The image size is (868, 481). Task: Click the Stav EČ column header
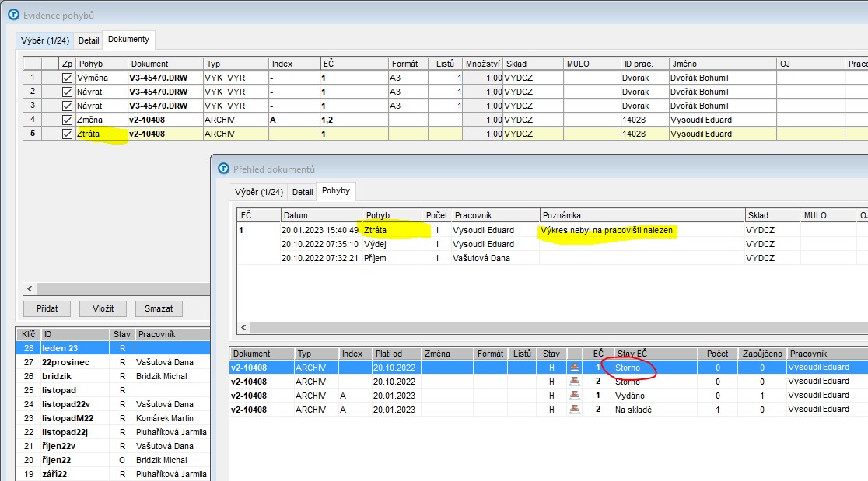pos(655,354)
